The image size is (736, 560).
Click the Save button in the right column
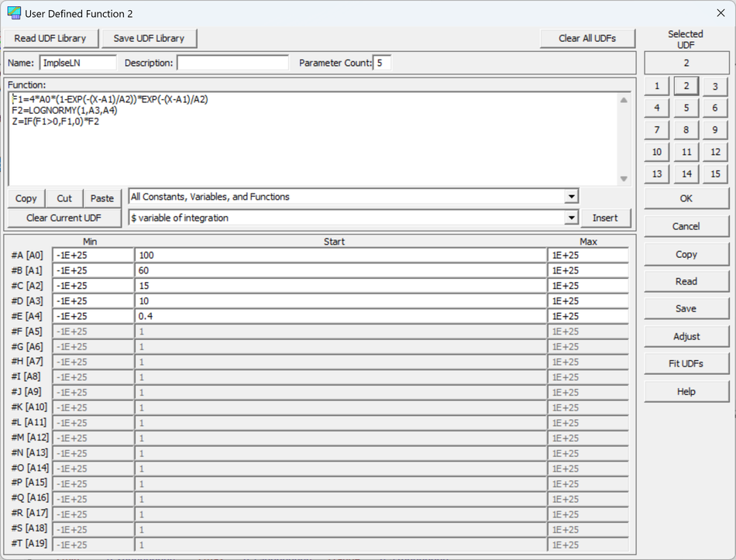[686, 309]
